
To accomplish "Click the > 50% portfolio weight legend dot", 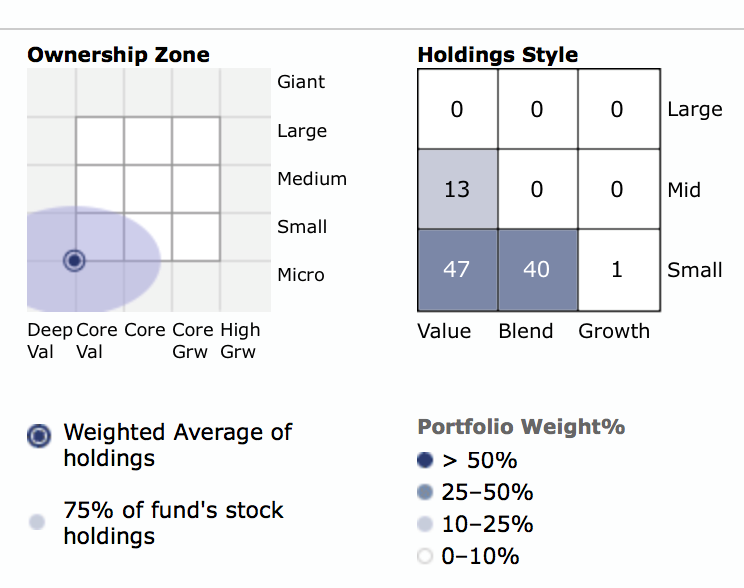I will (x=425, y=461).
